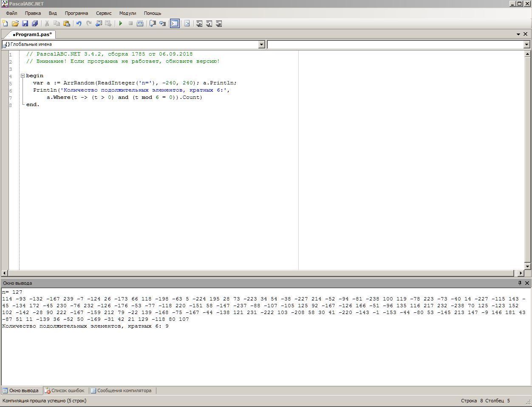The width and height of the screenshot is (532, 407).
Task: Run the program with the green arrow
Action: click(121, 24)
